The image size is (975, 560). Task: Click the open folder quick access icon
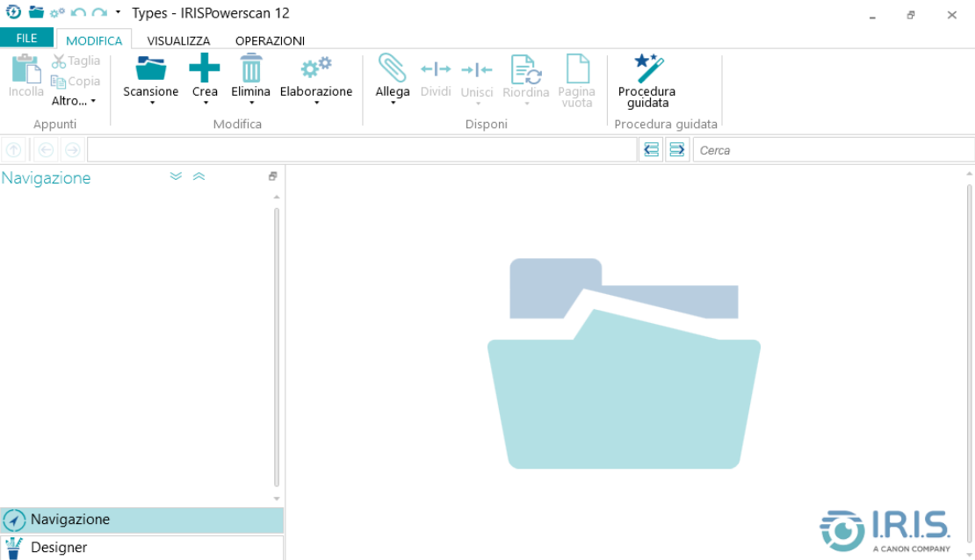(36, 11)
